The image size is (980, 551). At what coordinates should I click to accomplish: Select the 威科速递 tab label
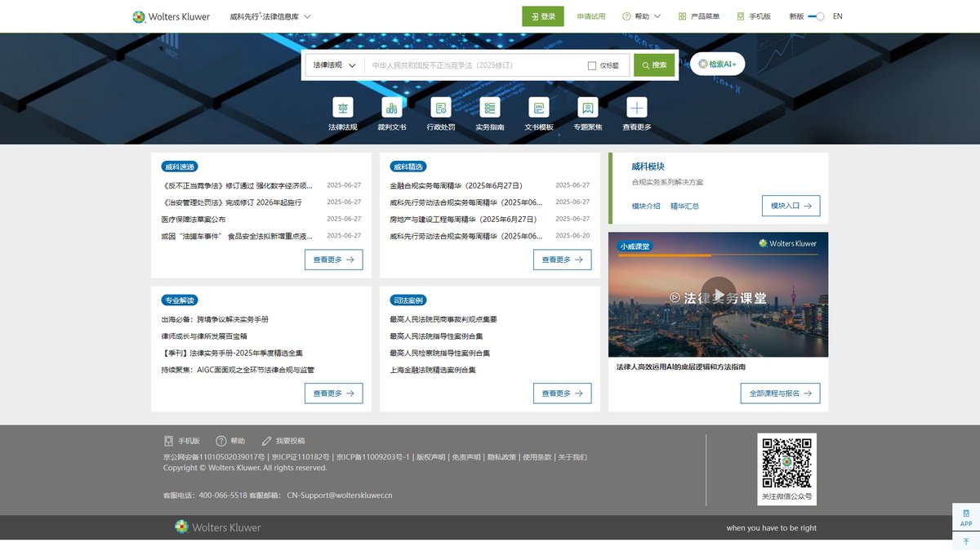click(x=180, y=167)
